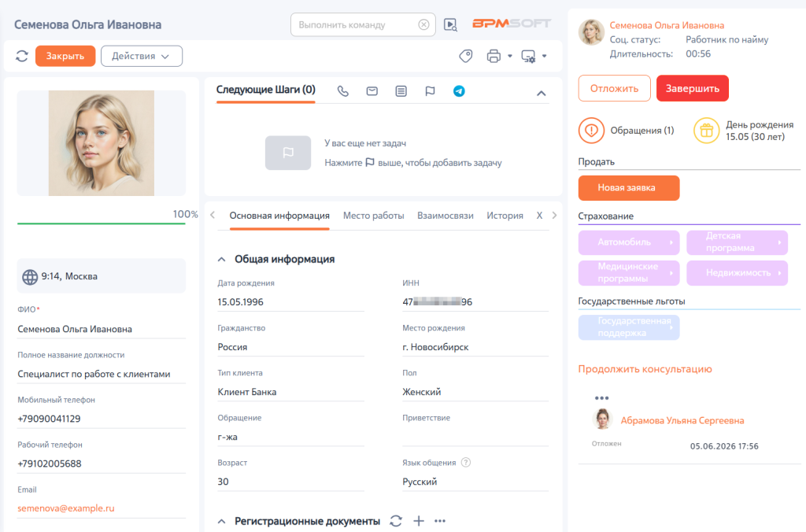This screenshot has height=532, width=806.
Task: Click the printer icon
Action: pyautogui.click(x=494, y=56)
